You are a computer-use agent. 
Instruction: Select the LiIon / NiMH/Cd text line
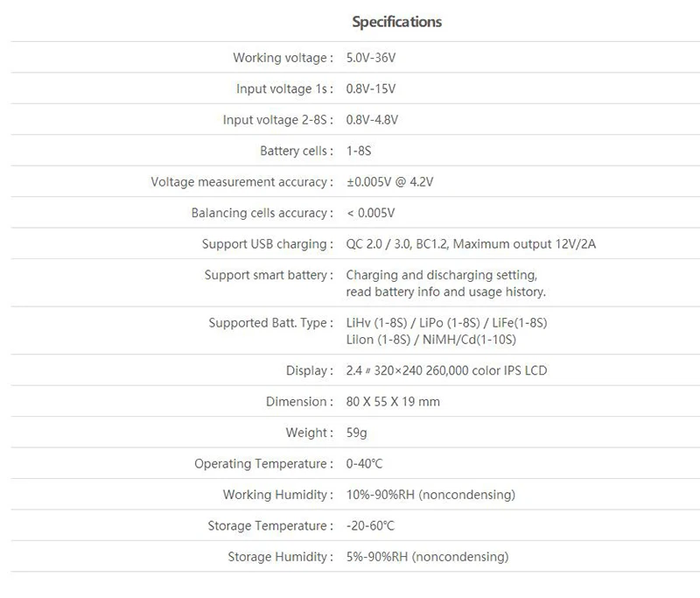[431, 340]
